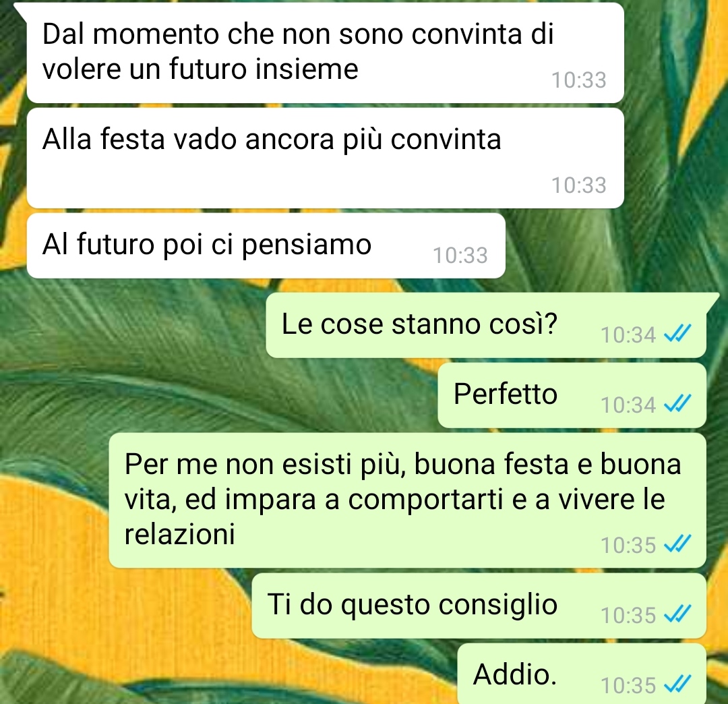Screen dimensions: 728x704
Task: Select the 'Per me non esisti più' message
Action: (408, 500)
